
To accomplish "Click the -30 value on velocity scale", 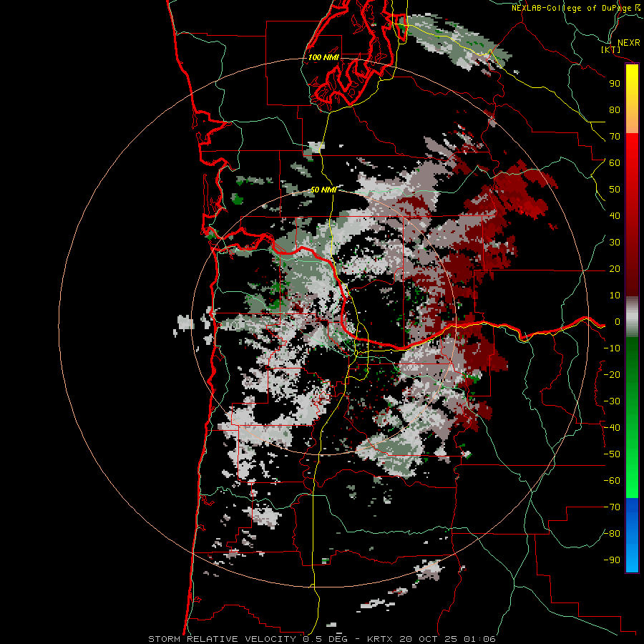I will click(612, 401).
